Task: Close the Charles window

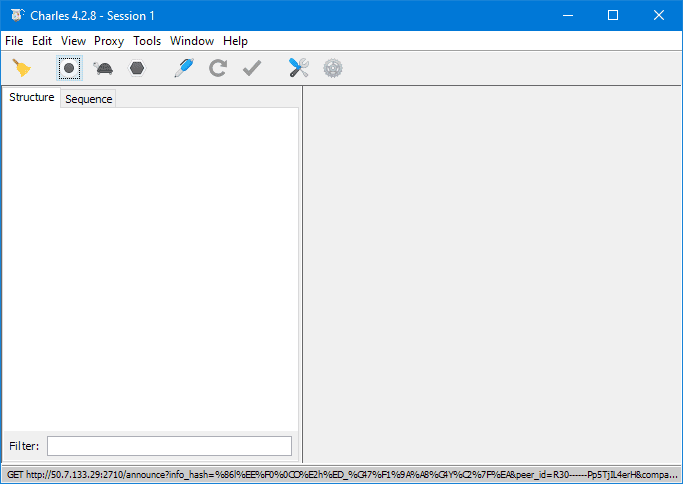Action: click(x=659, y=15)
